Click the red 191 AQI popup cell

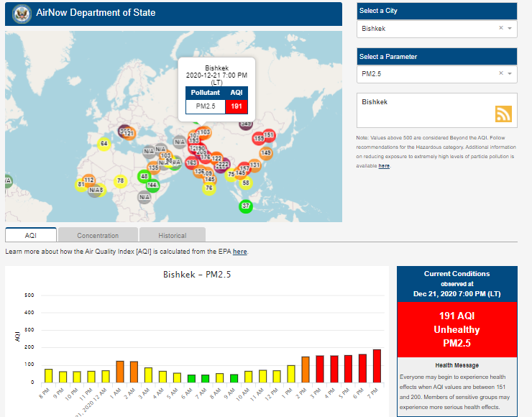point(237,106)
